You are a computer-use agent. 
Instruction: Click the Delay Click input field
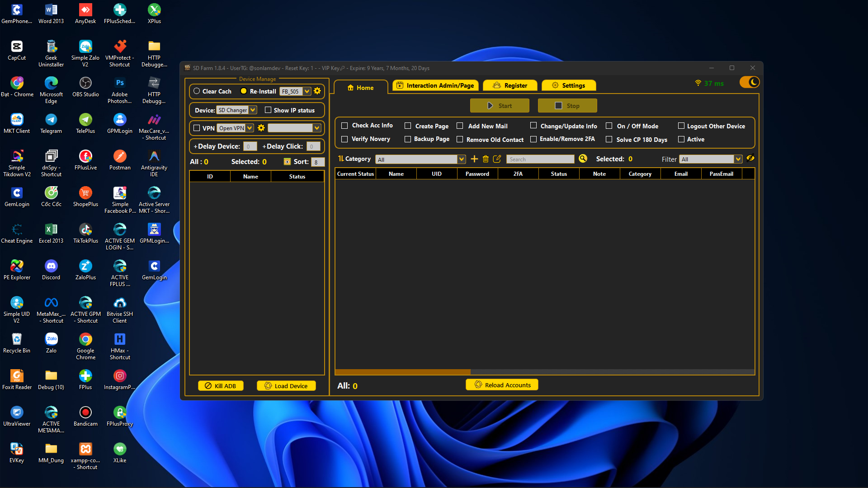click(313, 146)
